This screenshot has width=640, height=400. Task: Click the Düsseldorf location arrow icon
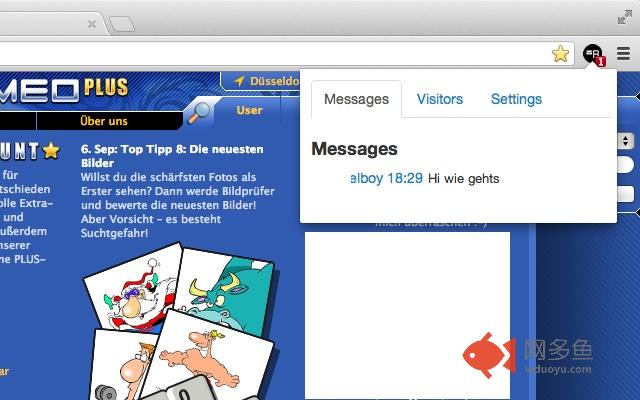pos(239,81)
